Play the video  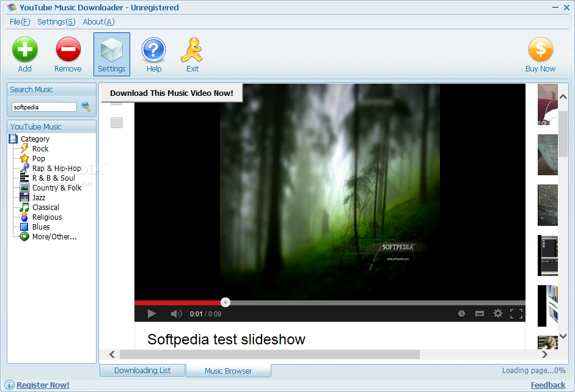(152, 314)
